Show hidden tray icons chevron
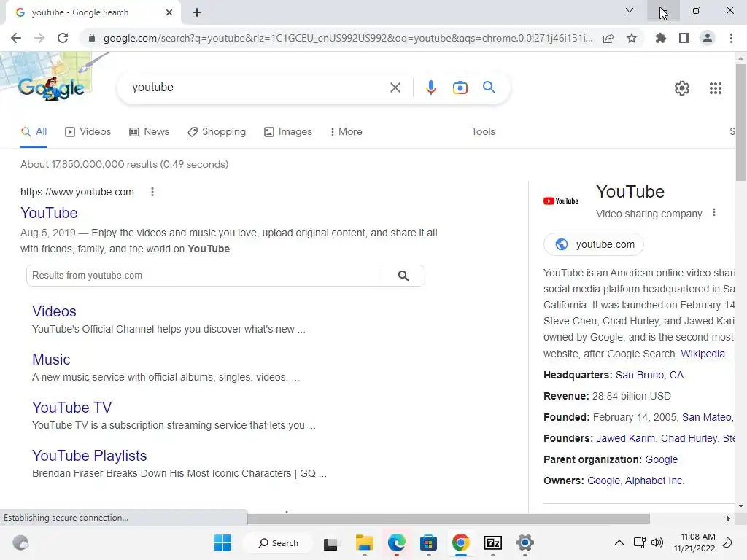Viewport: 747px width, 560px height. [619, 542]
